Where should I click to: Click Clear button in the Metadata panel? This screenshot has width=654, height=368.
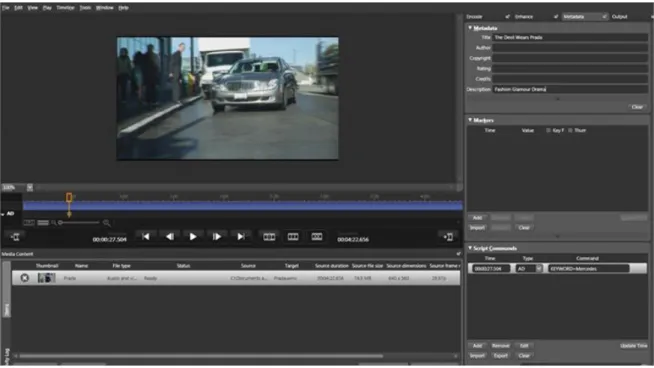pos(637,107)
